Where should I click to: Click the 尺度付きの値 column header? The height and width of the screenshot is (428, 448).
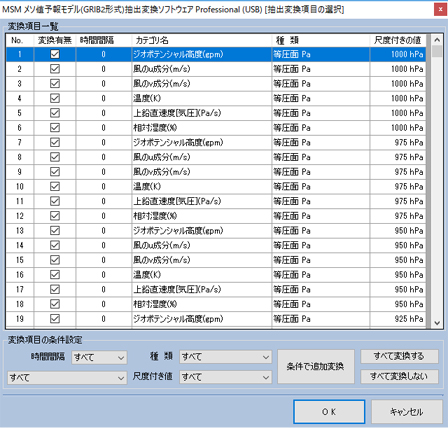[x=398, y=40]
